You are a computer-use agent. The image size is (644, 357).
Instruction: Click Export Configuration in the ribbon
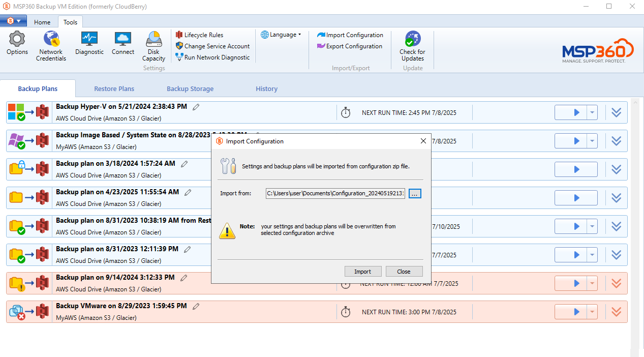(x=350, y=46)
